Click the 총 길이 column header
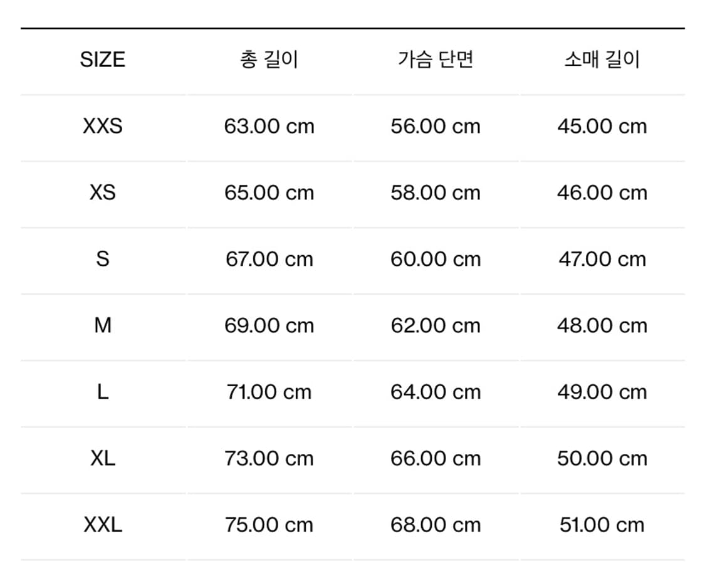This screenshot has width=705, height=588. pyautogui.click(x=269, y=60)
